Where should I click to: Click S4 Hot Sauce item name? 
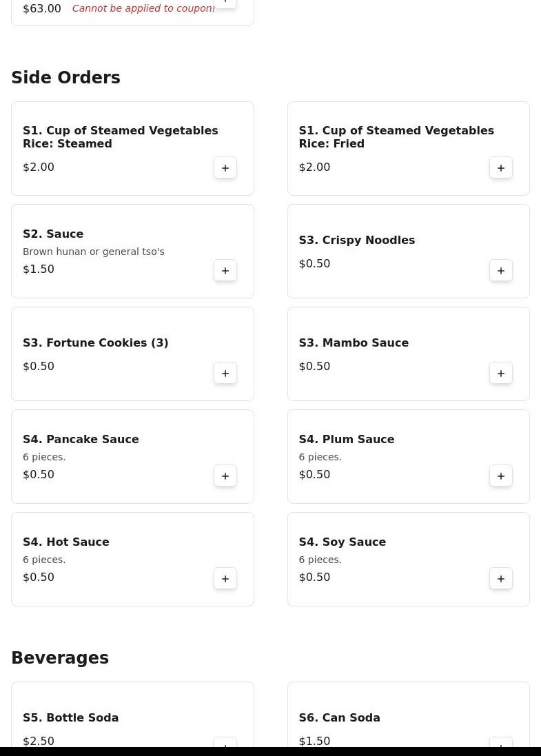(66, 542)
